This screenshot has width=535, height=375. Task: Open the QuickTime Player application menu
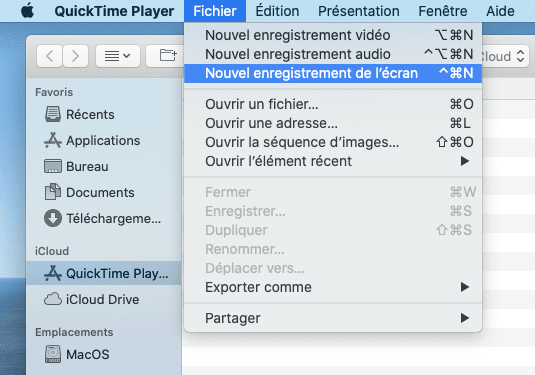[114, 11]
